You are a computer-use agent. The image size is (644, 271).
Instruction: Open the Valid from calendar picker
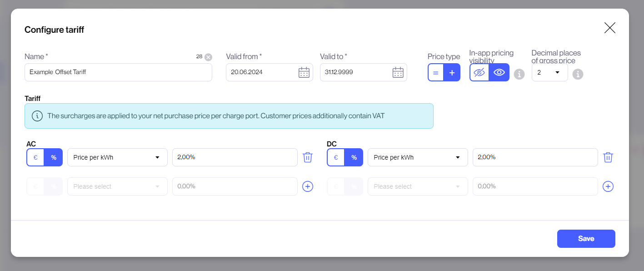304,72
